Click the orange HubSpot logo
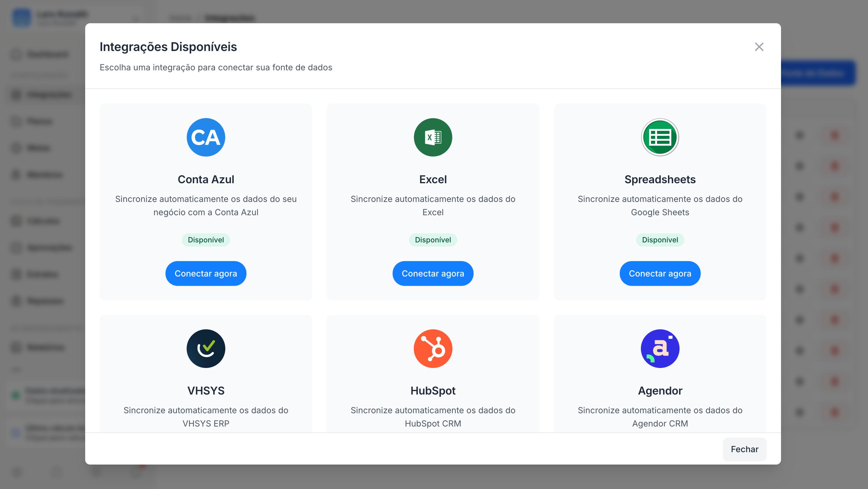This screenshot has height=489, width=868. pos(433,349)
